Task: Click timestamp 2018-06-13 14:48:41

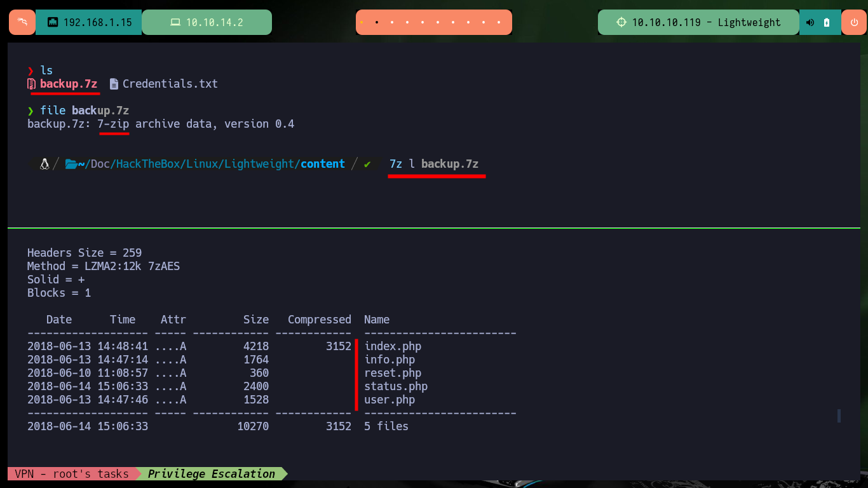Action: pyautogui.click(x=88, y=346)
